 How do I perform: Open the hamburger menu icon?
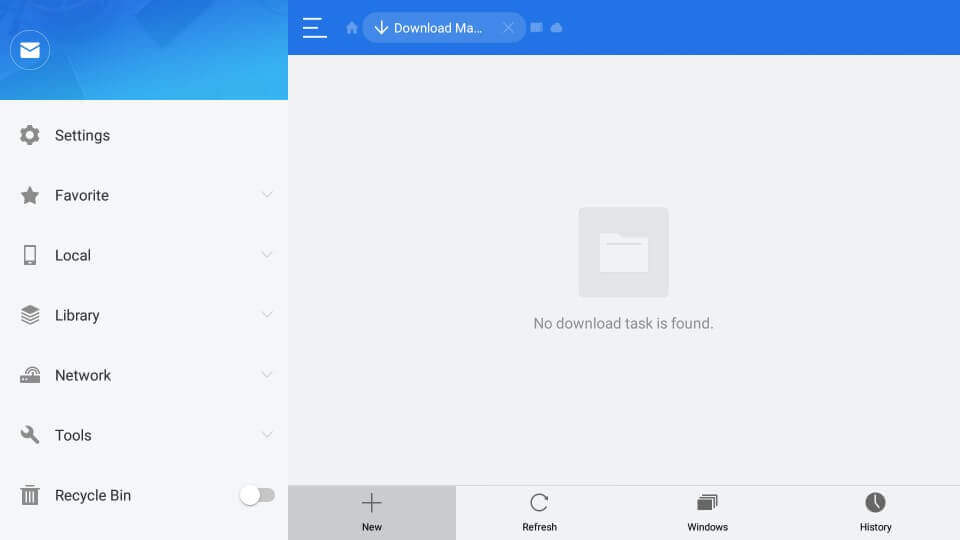(x=315, y=28)
